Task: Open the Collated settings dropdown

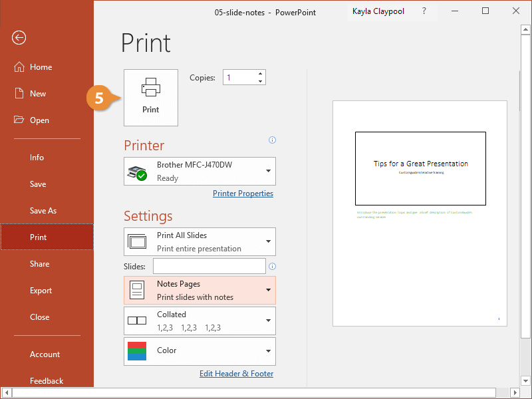Action: pos(268,321)
